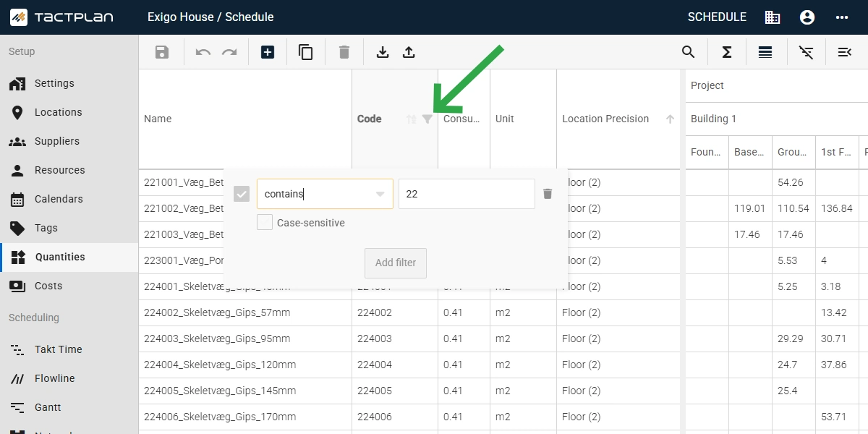Screen dimensions: 868x434
Task: Open Resources in the sidebar
Action: tap(69, 170)
